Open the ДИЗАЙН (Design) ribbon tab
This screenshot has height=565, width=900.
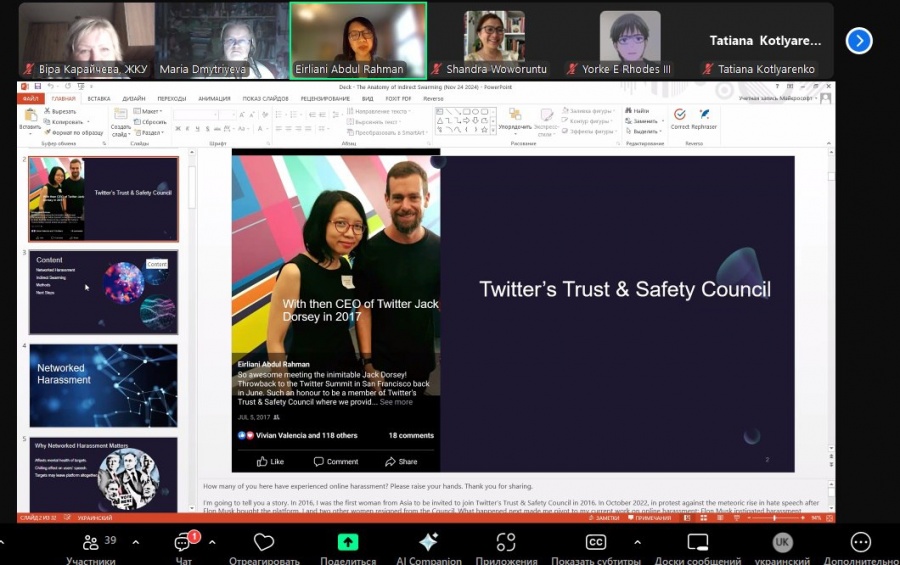coord(134,99)
